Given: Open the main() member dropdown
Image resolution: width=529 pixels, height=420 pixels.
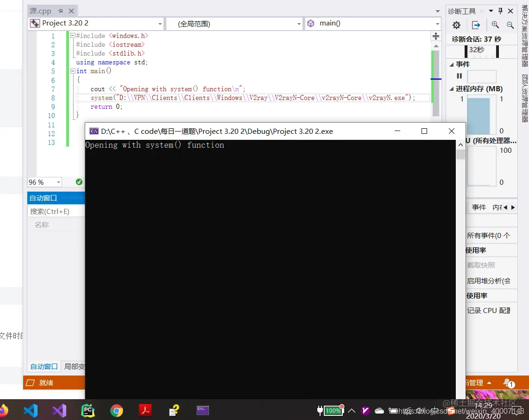Looking at the screenshot, I should (438, 24).
